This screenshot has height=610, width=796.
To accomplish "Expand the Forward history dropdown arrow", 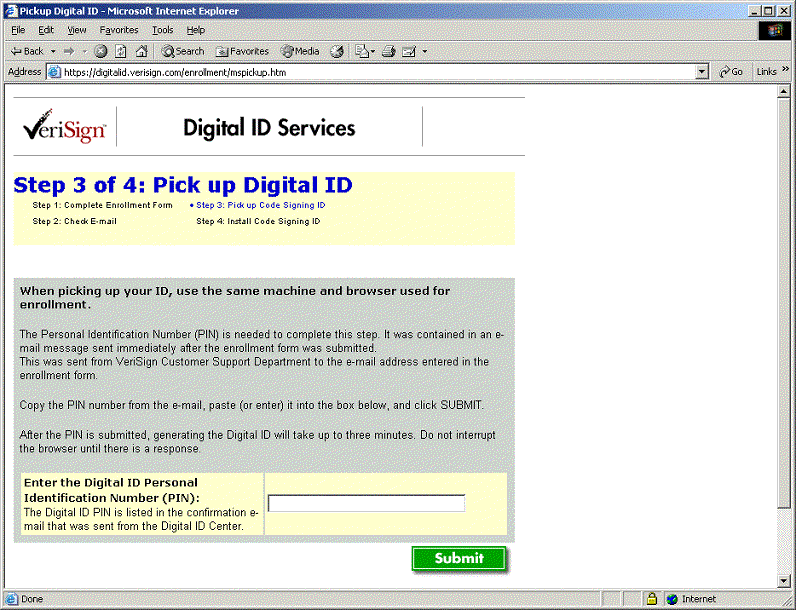I will [x=84, y=51].
